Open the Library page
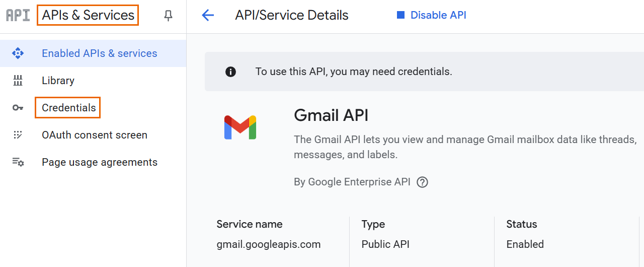The image size is (644, 267). coord(58,81)
